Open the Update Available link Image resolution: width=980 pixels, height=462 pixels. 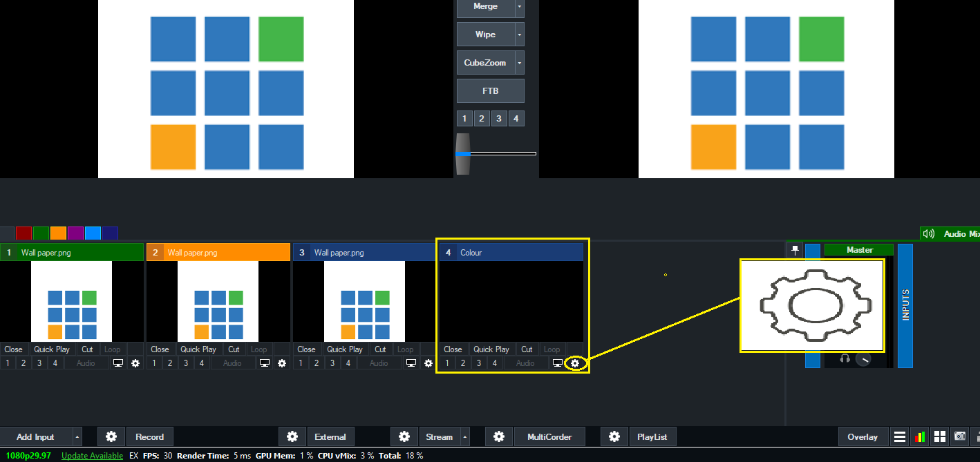point(93,456)
